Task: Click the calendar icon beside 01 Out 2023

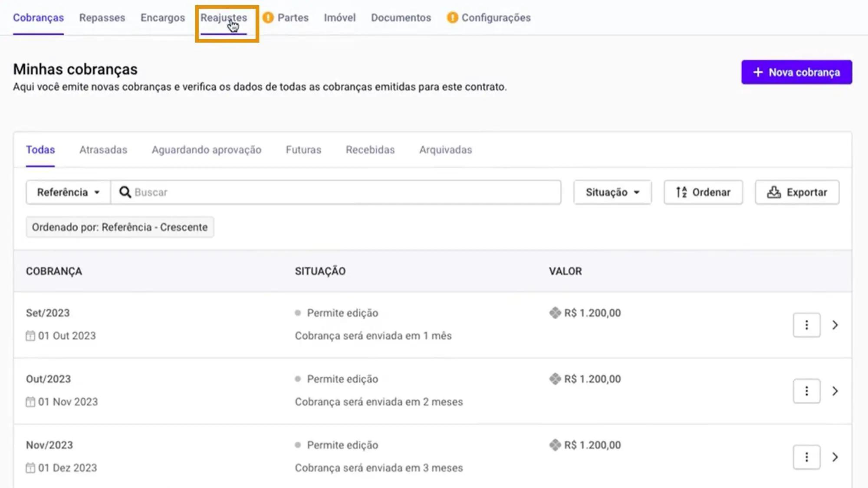Action: click(30, 336)
